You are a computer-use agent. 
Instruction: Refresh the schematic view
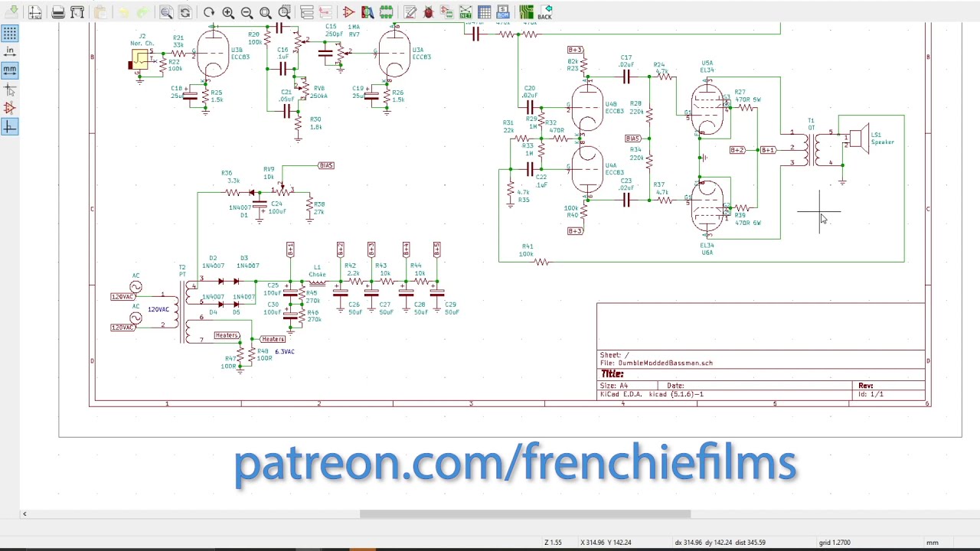tap(209, 12)
